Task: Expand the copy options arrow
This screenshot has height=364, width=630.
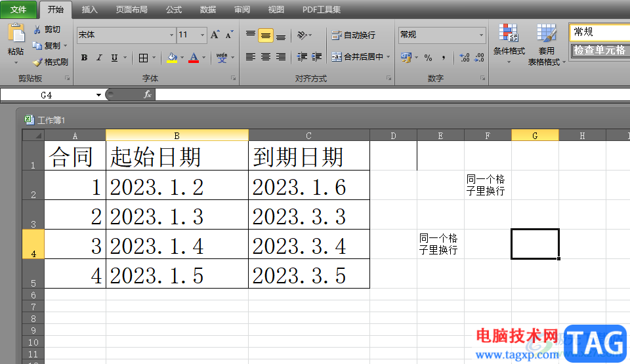Action: (x=66, y=46)
